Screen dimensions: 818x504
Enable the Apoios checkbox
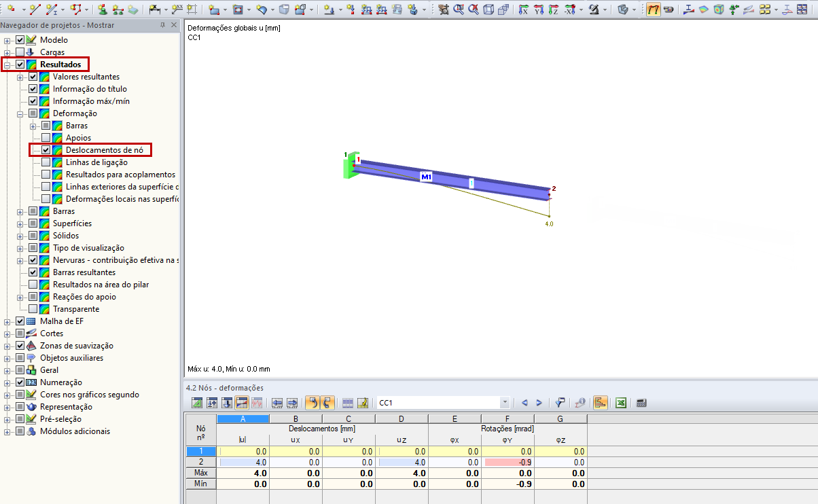point(46,138)
